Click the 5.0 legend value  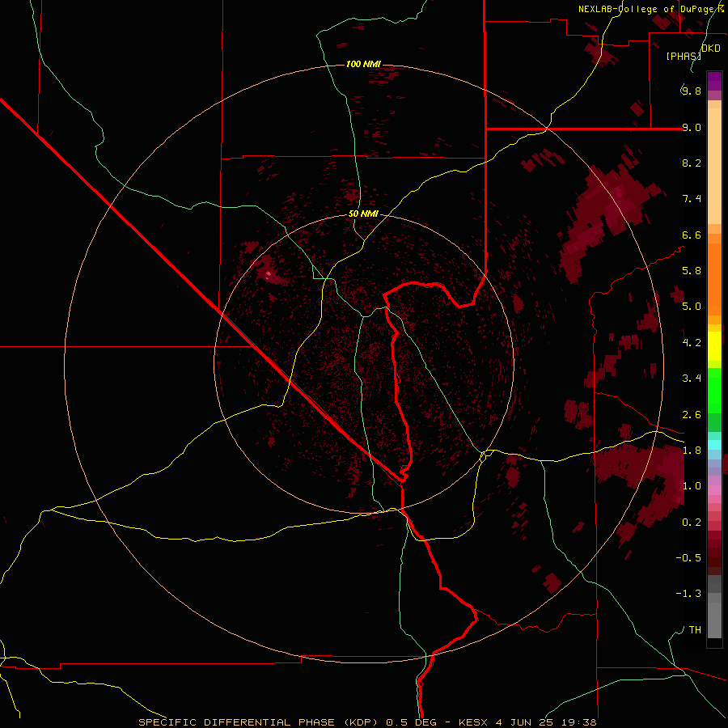692,307
